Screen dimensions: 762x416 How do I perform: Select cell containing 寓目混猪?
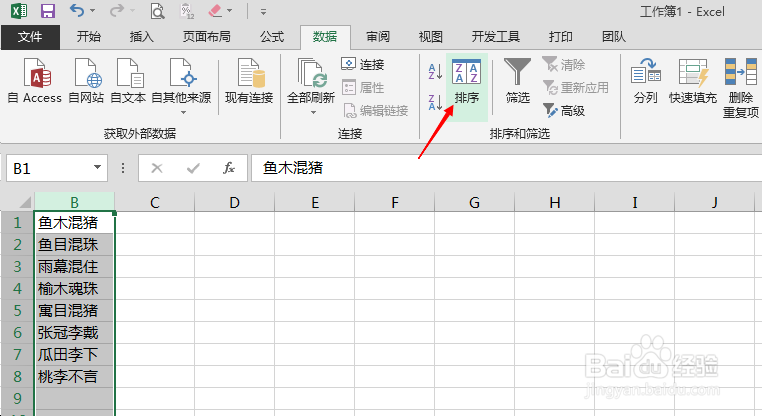tap(74, 310)
